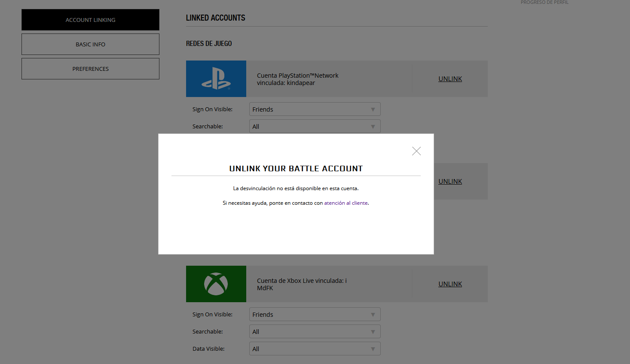The height and width of the screenshot is (364, 630).
Task: Click the Xbox Live logo
Action: coord(216,284)
